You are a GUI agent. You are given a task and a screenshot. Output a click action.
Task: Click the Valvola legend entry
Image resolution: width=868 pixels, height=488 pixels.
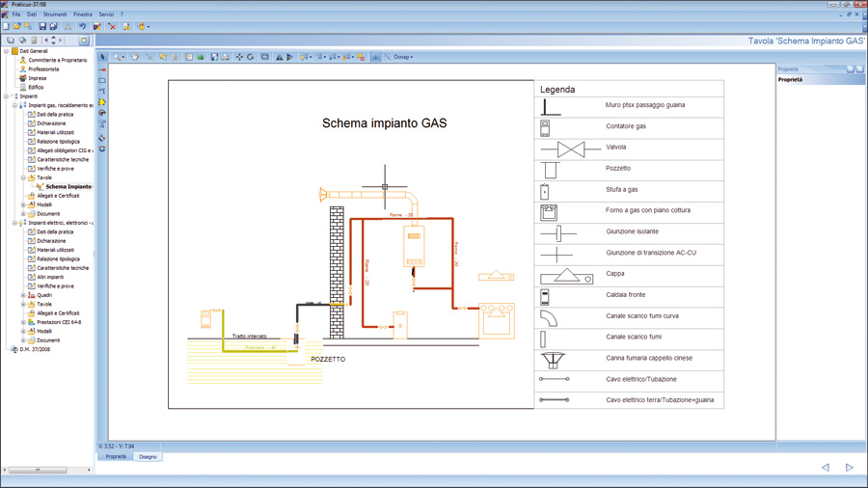click(x=615, y=148)
